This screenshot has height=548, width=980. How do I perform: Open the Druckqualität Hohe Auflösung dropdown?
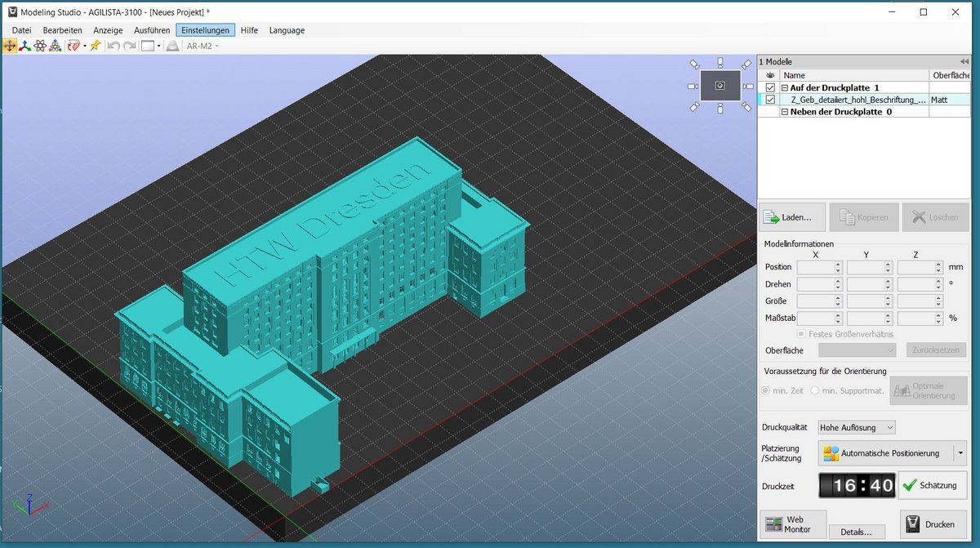(x=856, y=427)
